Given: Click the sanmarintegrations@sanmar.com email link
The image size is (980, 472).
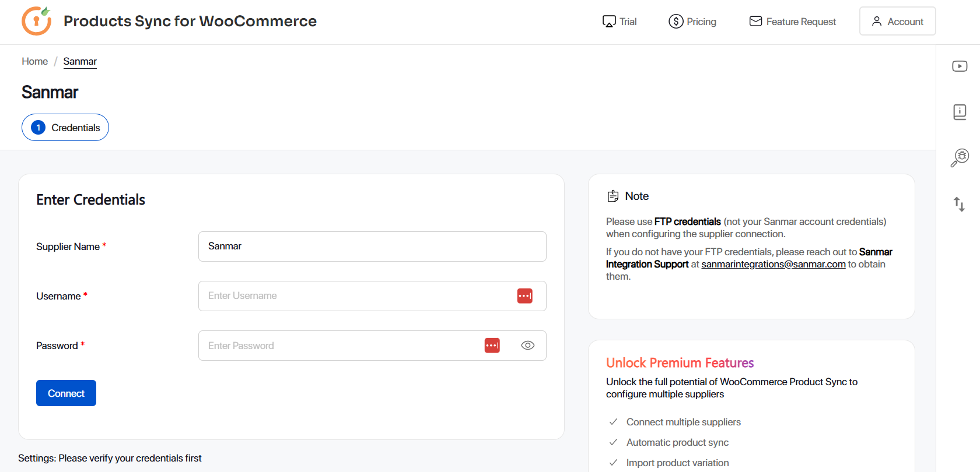Looking at the screenshot, I should pos(773,265).
